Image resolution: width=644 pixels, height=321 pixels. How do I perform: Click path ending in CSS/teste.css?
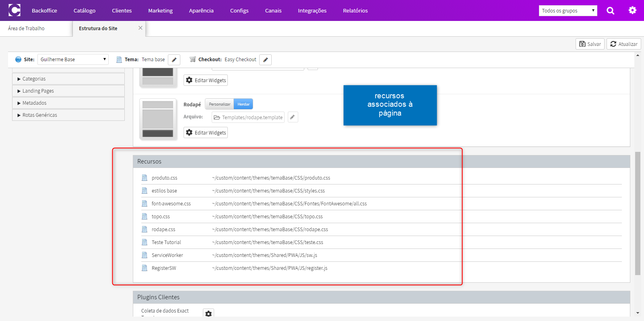pyautogui.click(x=268, y=242)
